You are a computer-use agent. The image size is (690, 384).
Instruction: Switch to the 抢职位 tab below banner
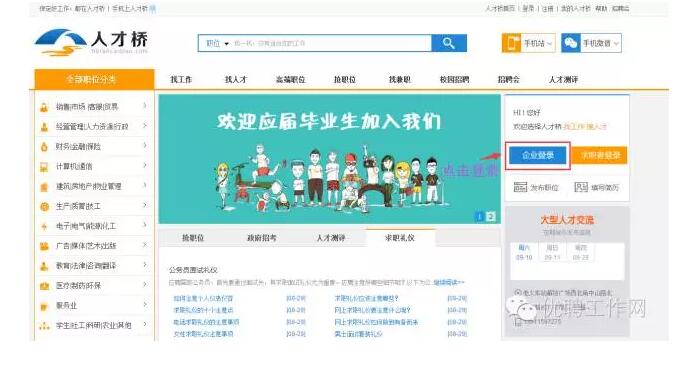[193, 238]
